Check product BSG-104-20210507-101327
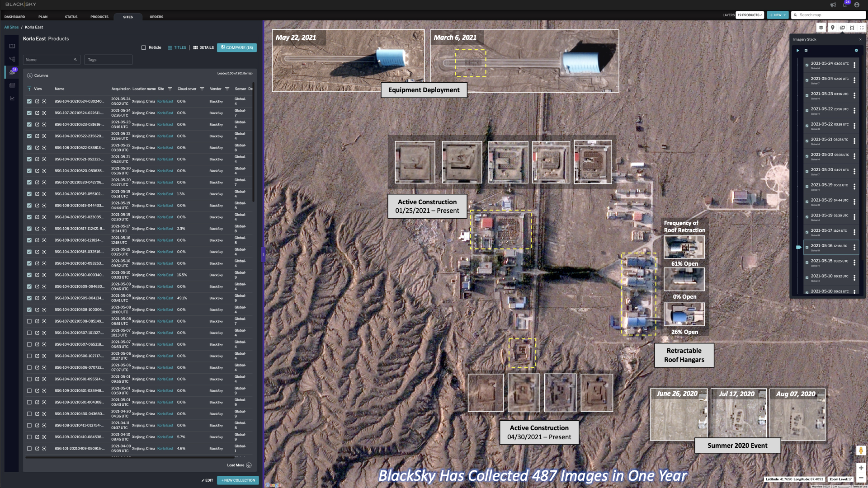868x488 pixels. [x=29, y=333]
